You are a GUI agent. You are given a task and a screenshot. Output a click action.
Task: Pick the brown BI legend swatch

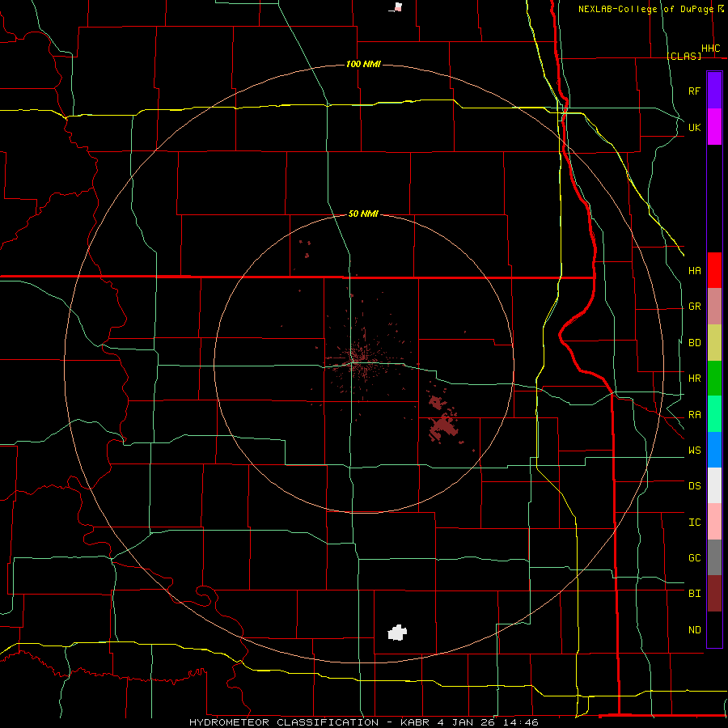[x=714, y=594]
